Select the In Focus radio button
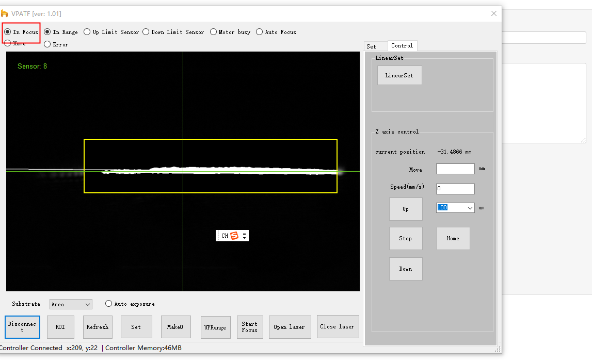The width and height of the screenshot is (592, 364). [8, 32]
